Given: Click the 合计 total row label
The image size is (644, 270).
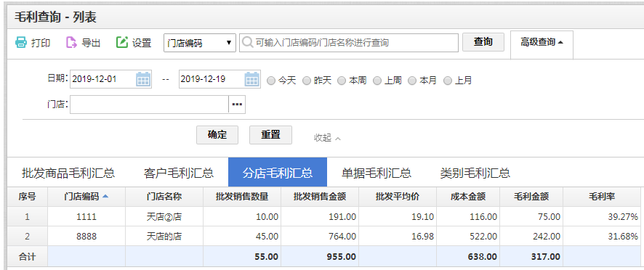Looking at the screenshot, I should point(27,257).
